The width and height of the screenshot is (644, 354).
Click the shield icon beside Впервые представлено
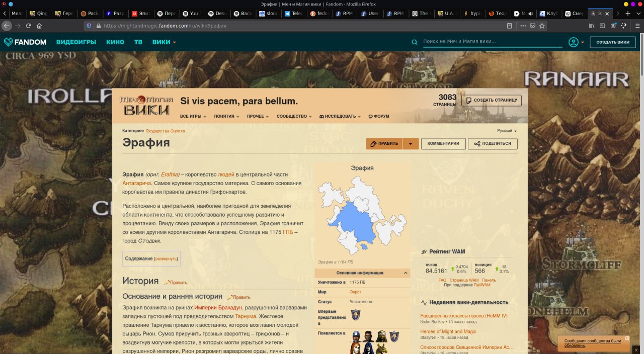pos(355,314)
